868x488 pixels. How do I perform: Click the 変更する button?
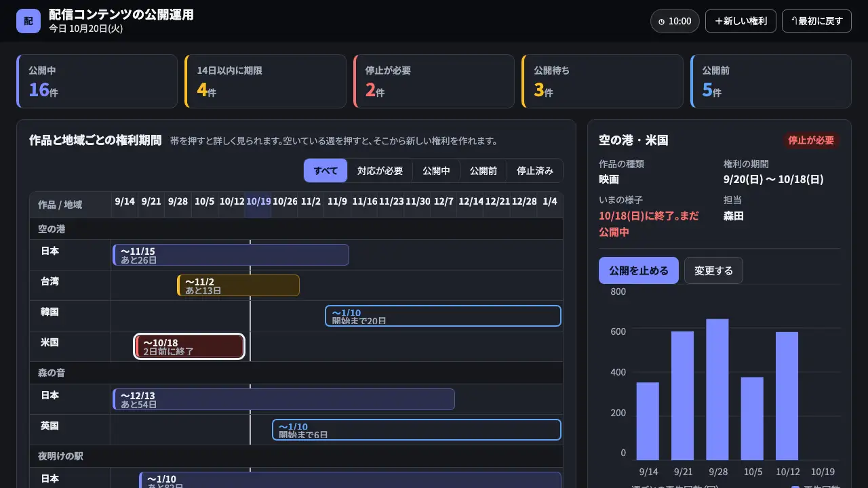713,270
